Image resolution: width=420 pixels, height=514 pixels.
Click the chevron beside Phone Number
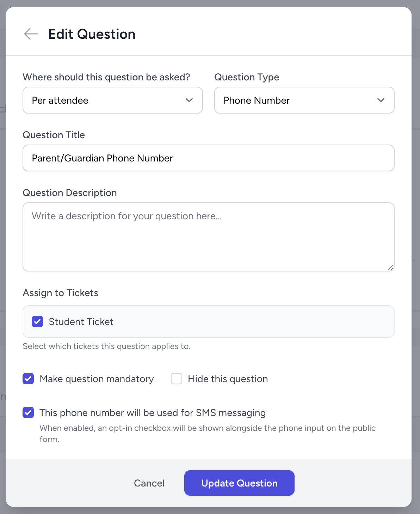(381, 100)
